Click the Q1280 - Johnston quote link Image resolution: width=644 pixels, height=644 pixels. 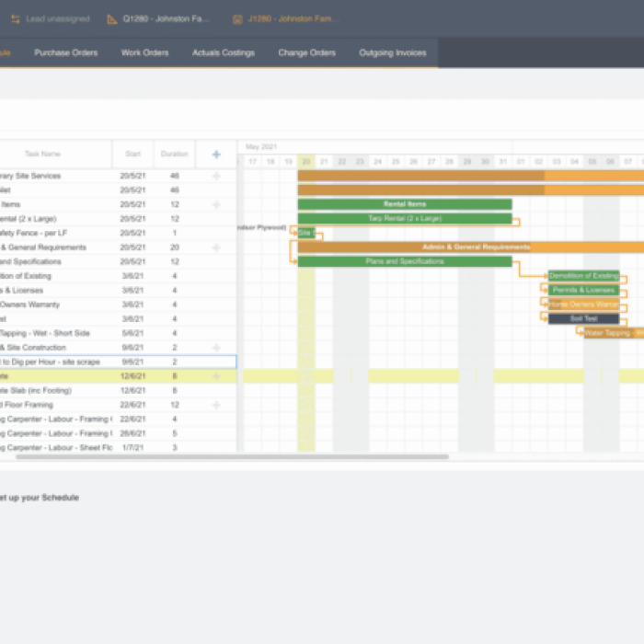pos(167,18)
